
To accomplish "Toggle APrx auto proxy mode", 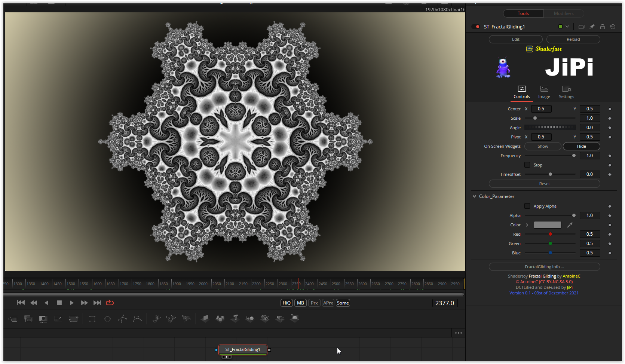I will coord(328,303).
